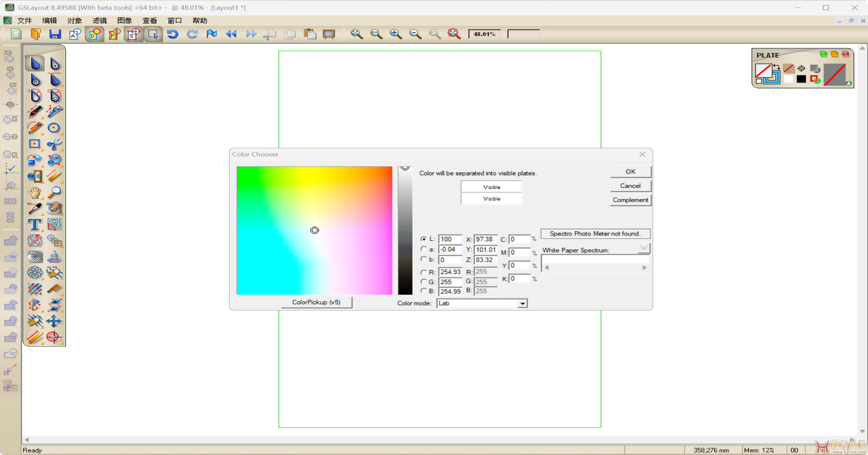Open the Color mode Lab dropdown

pos(522,304)
